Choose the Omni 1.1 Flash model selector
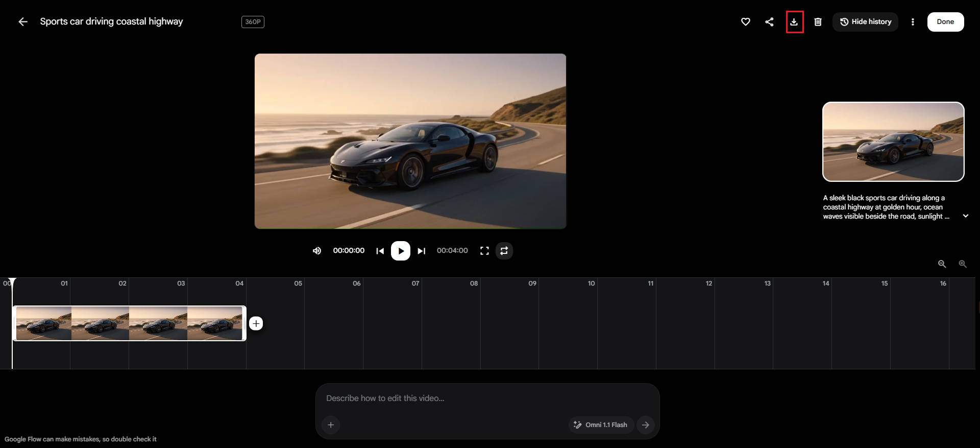 click(x=601, y=425)
